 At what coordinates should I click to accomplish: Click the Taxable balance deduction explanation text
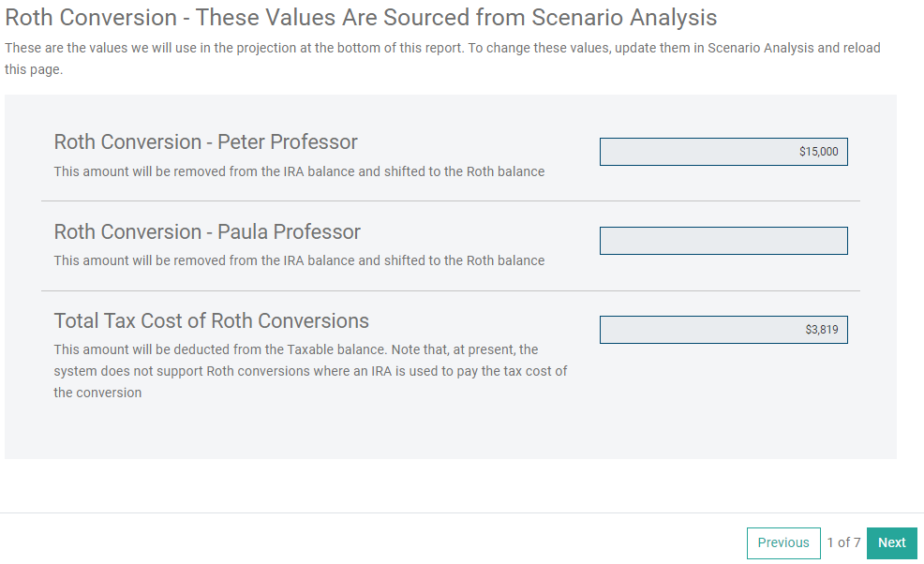(310, 370)
